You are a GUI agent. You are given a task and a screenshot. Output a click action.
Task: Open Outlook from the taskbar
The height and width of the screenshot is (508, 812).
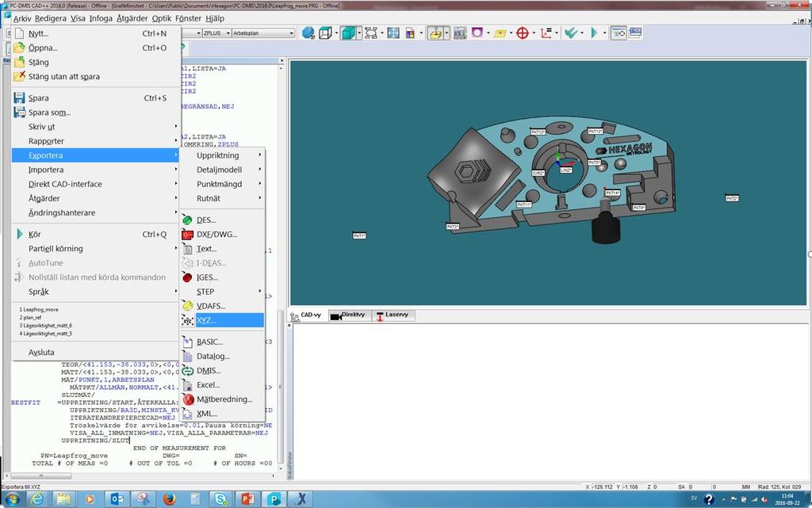coord(117,499)
